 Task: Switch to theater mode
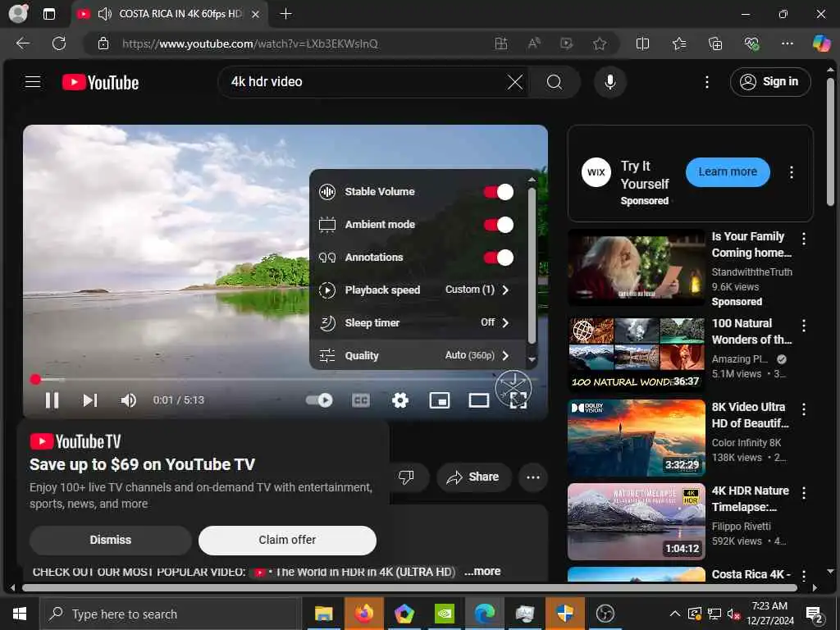click(478, 400)
